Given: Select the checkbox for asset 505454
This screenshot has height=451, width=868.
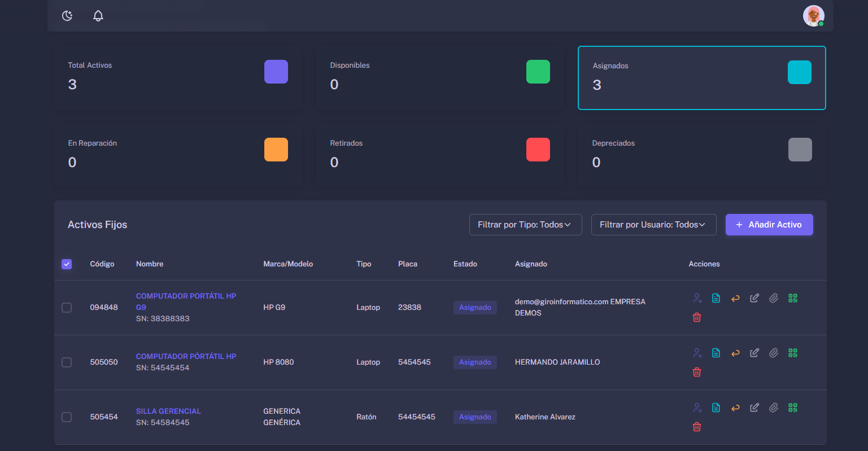Looking at the screenshot, I should pos(67,417).
